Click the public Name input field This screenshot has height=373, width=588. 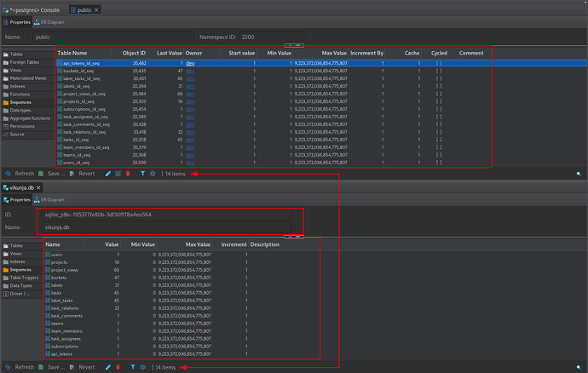[x=113, y=37]
